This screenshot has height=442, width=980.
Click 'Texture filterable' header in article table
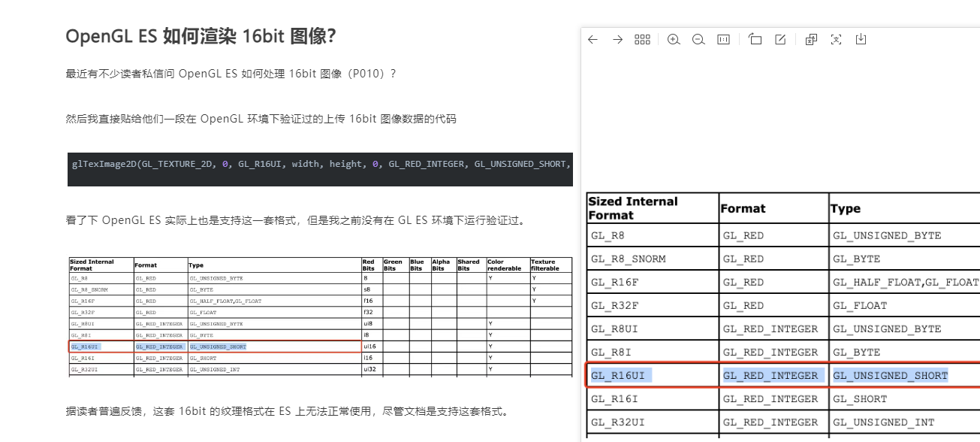(550, 265)
